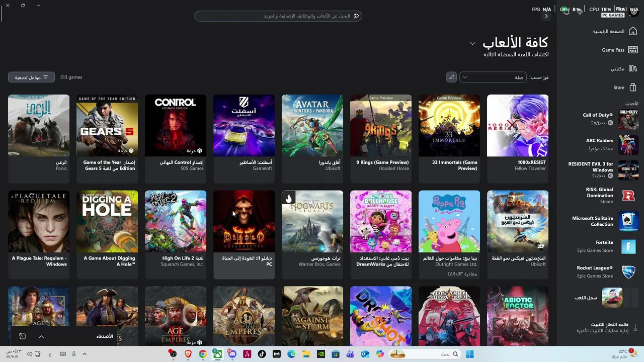
Task: Click Windows Start button
Action: coord(469,354)
